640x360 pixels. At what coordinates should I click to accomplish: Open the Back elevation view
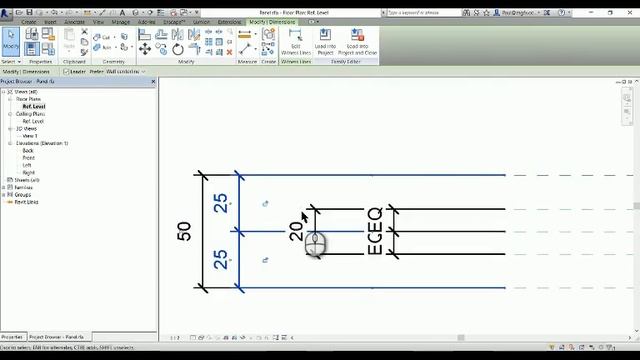click(28, 151)
